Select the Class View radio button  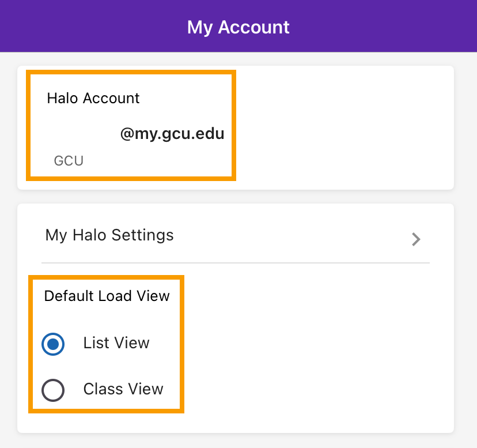click(x=53, y=390)
